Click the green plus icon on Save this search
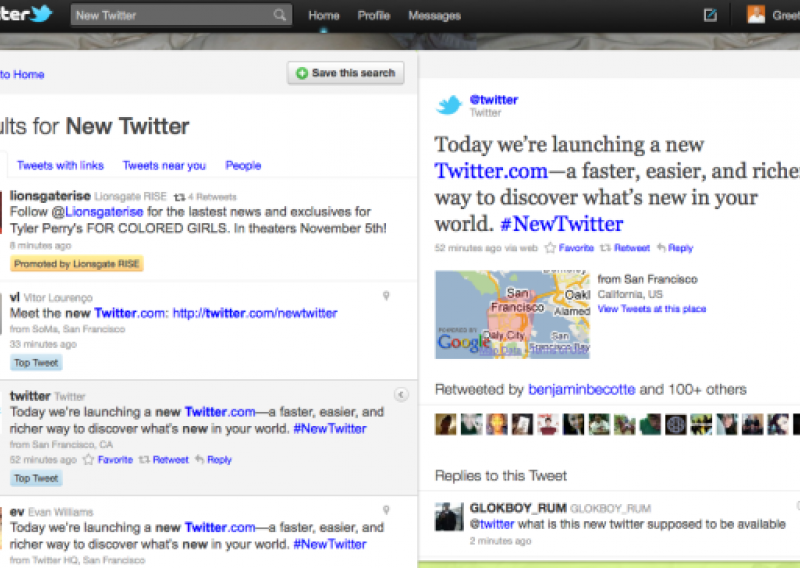The width and height of the screenshot is (800, 568). pos(302,73)
